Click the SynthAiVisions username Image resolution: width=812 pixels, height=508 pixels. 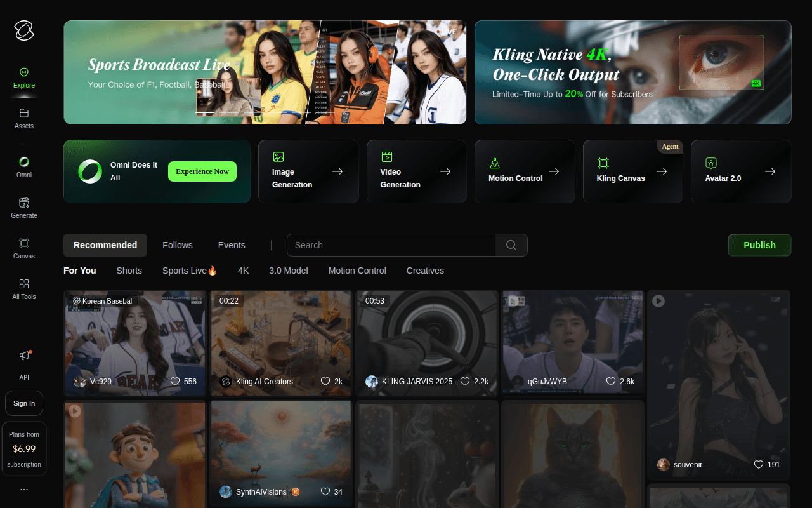point(261,492)
